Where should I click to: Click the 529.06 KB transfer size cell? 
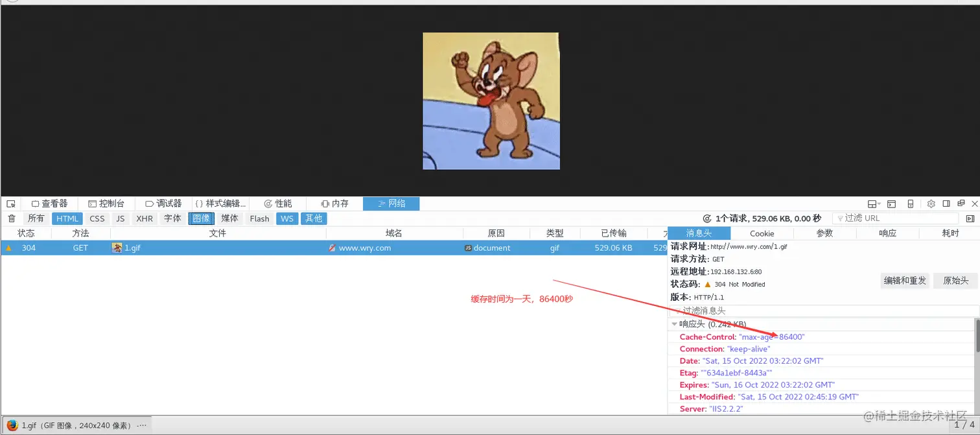click(612, 247)
